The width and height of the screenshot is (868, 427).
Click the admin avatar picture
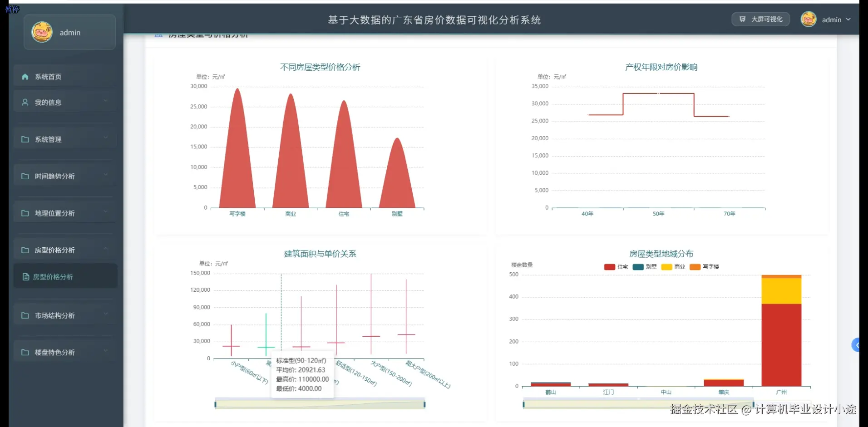pos(809,20)
